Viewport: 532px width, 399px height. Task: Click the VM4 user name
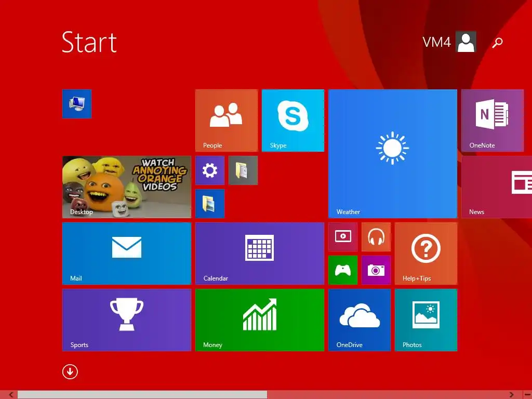tap(436, 42)
